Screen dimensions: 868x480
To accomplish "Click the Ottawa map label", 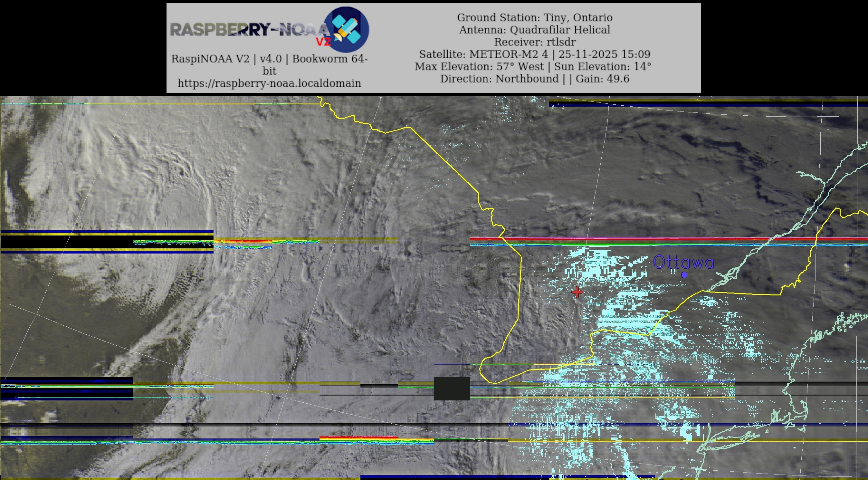I will (683, 262).
